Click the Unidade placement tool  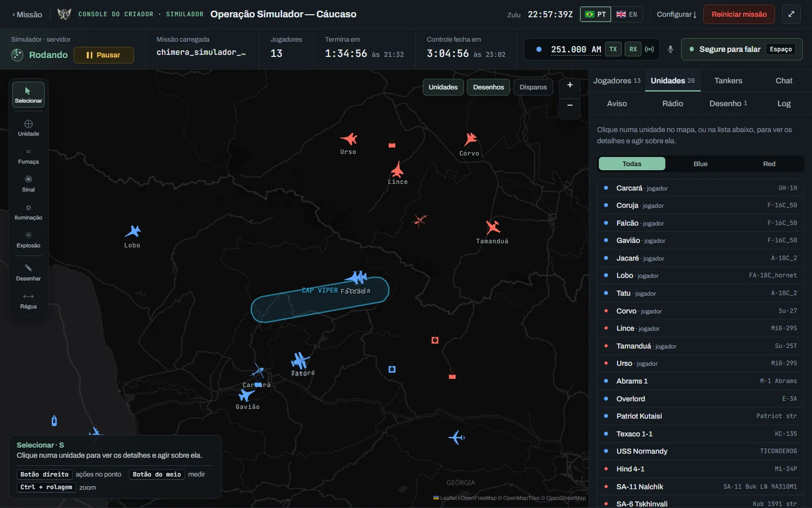28,128
